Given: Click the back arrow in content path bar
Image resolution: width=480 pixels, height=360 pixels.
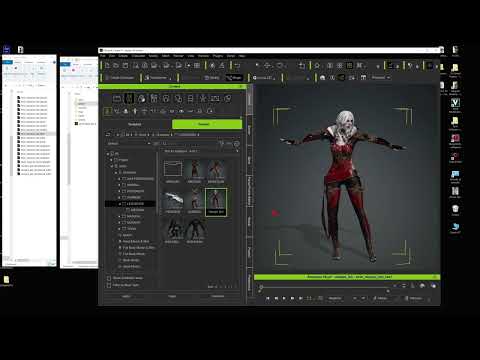Looking at the screenshot, I should (x=108, y=134).
